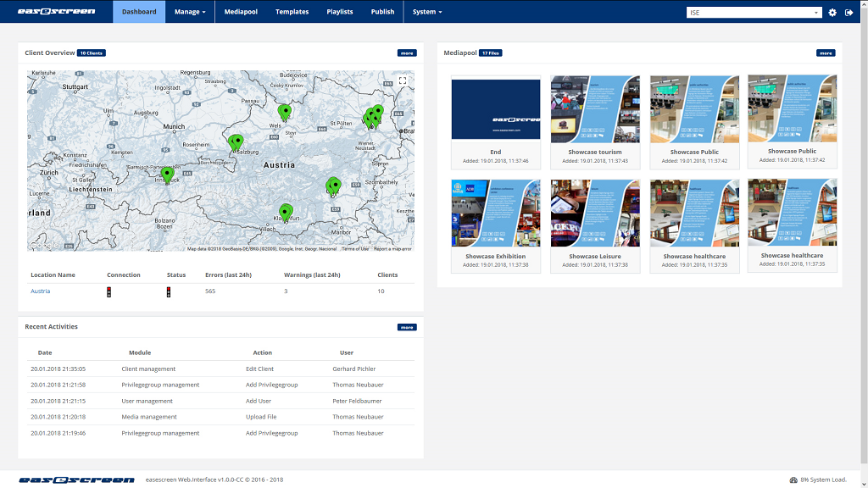The height and width of the screenshot is (488, 868).
Task: Open the Playlists menu item
Action: tap(340, 12)
